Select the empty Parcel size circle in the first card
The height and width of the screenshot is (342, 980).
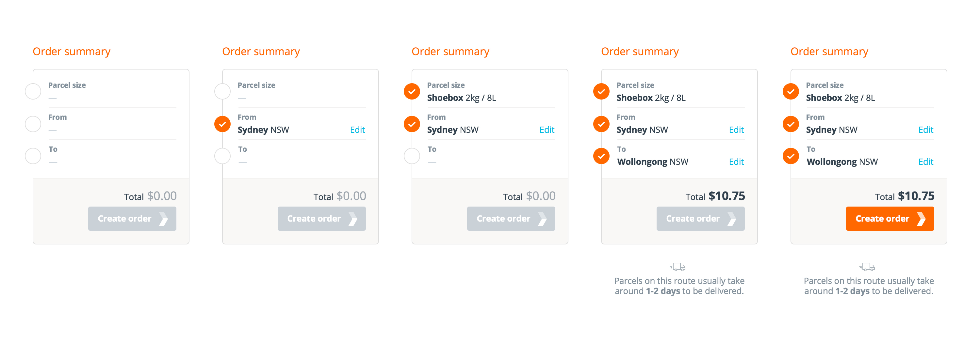[33, 92]
